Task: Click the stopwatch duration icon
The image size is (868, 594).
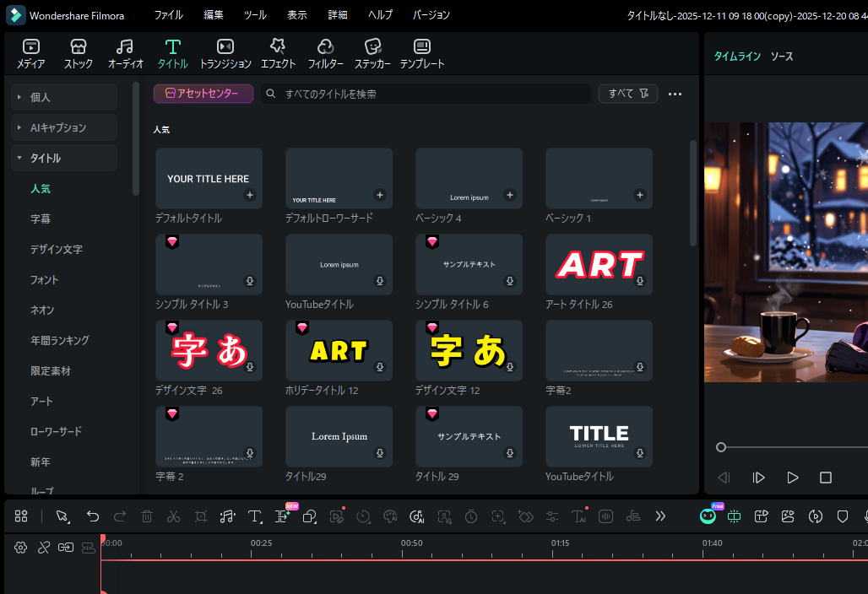Action: click(x=471, y=516)
